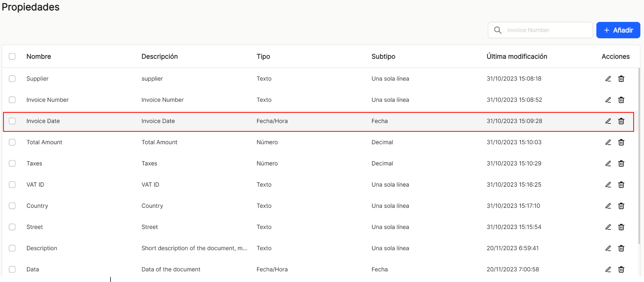644x282 pixels.
Task: Sort by the Subtipo column header
Action: coord(383,56)
